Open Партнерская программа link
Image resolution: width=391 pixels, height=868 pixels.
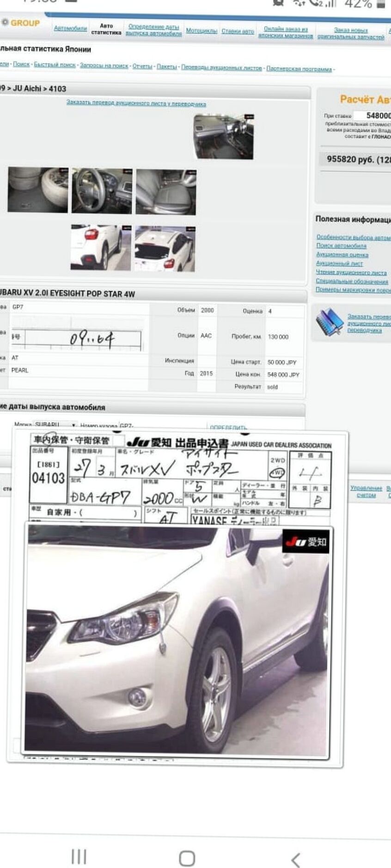(x=299, y=69)
